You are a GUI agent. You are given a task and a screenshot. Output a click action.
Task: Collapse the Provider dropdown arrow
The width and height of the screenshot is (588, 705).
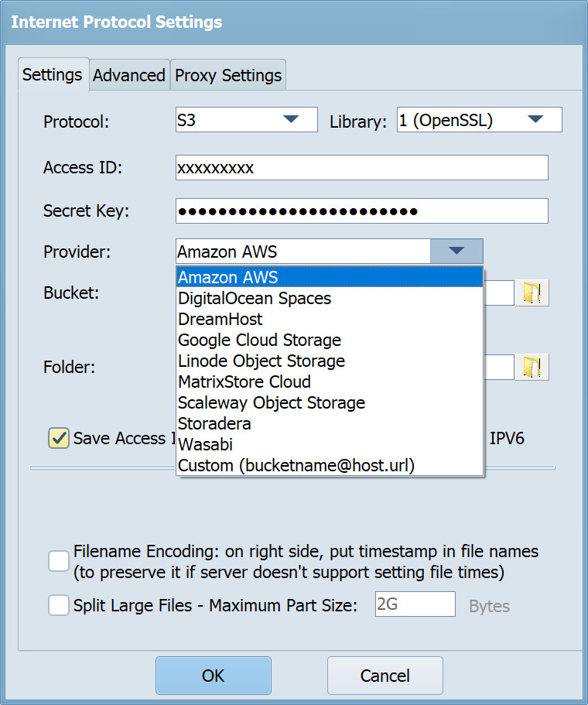tap(456, 252)
